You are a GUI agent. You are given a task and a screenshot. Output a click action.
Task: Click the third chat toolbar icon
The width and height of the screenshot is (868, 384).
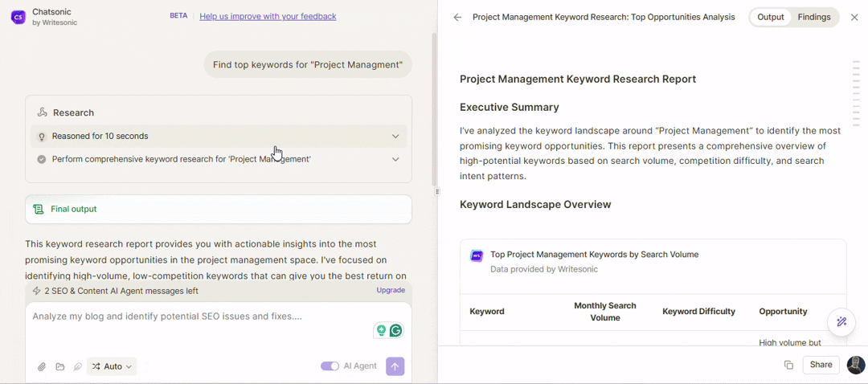tap(78, 366)
